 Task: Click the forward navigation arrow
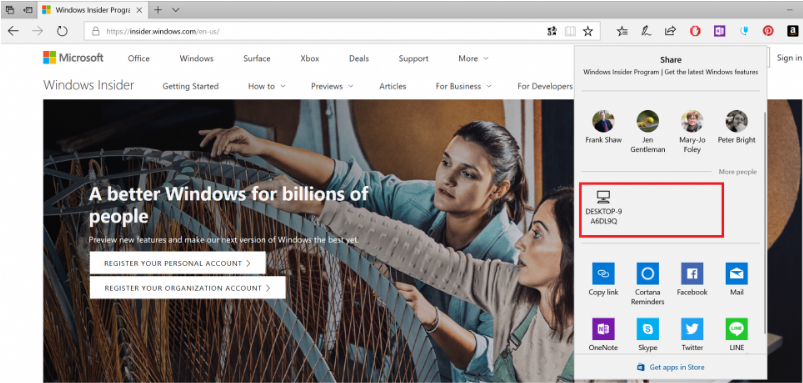pos(37,31)
